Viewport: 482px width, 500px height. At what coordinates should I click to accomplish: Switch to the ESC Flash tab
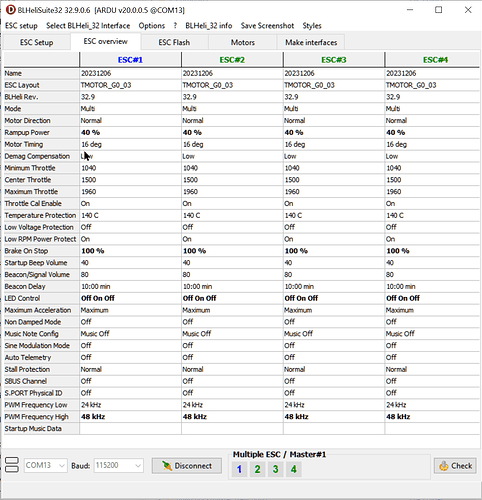(174, 42)
